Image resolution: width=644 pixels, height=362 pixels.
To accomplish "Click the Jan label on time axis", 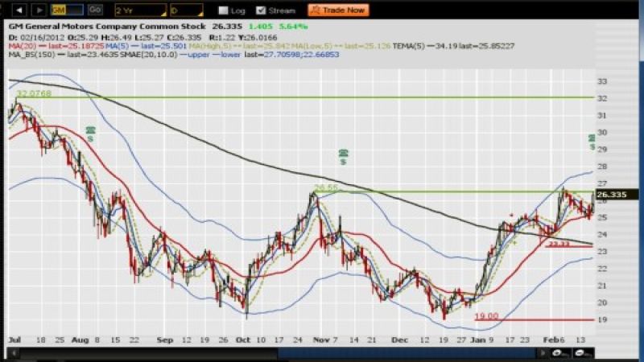I will click(478, 339).
